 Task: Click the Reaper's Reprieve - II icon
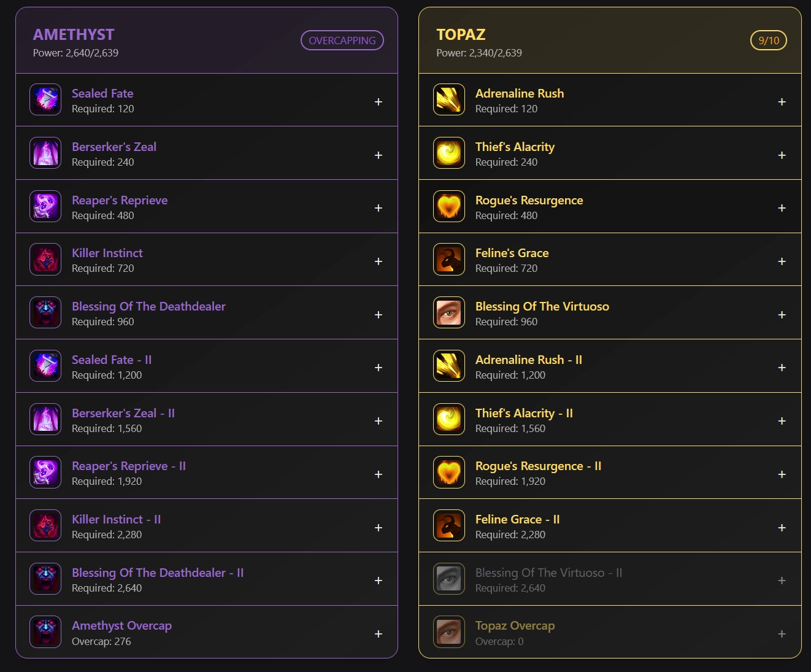pos(45,472)
